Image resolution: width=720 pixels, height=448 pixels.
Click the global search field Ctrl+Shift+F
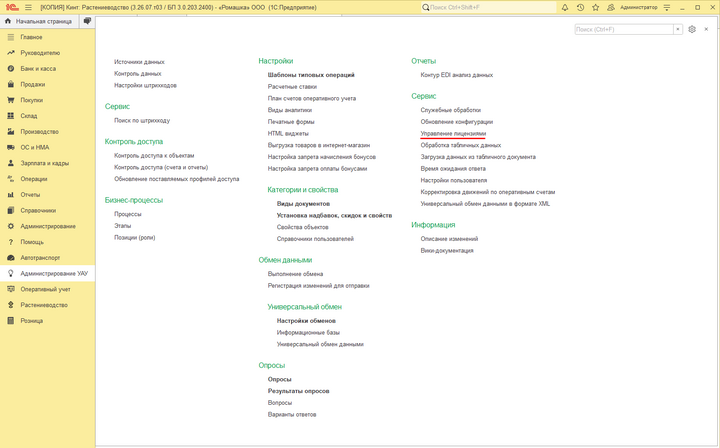(489, 7)
